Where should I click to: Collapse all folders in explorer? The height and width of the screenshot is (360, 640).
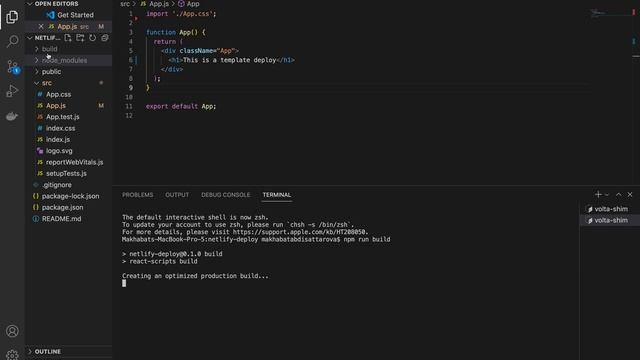point(105,38)
